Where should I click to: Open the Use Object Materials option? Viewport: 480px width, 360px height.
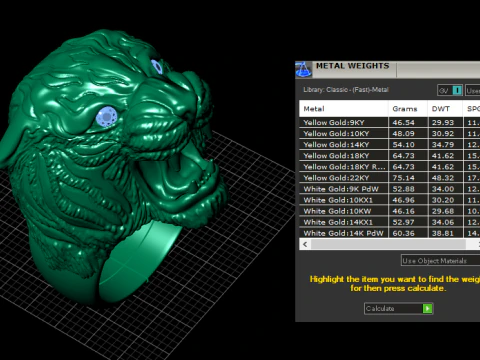[440, 260]
